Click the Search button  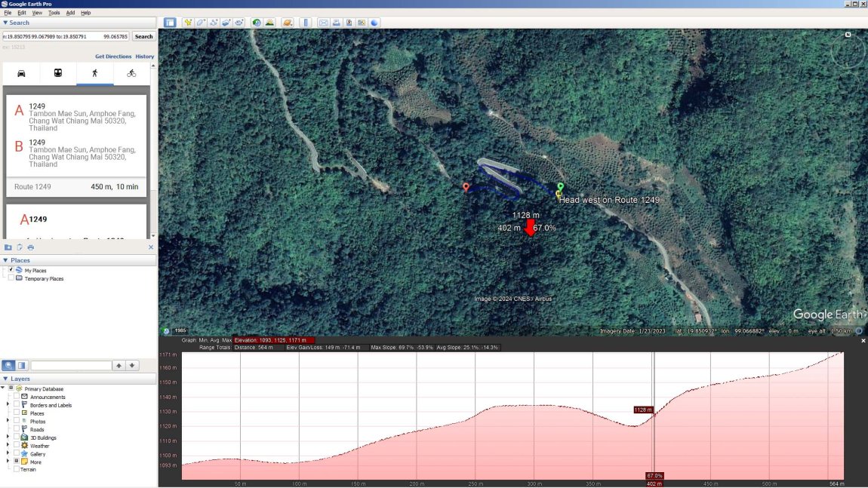click(143, 36)
